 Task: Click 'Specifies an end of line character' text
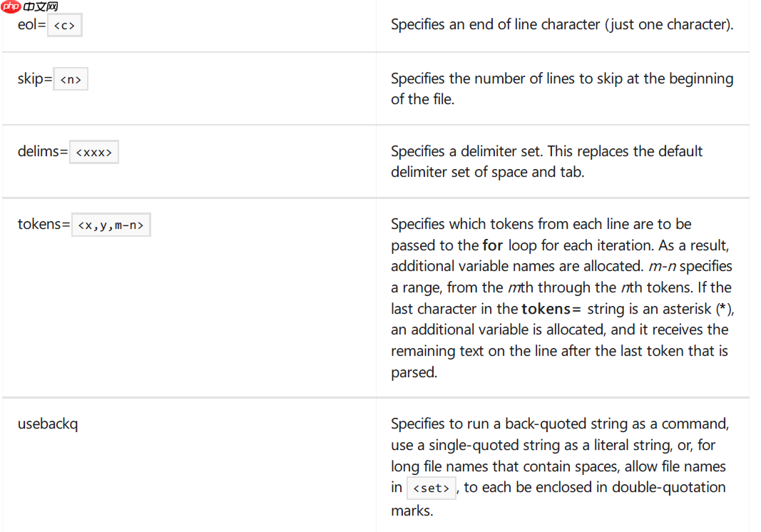496,24
